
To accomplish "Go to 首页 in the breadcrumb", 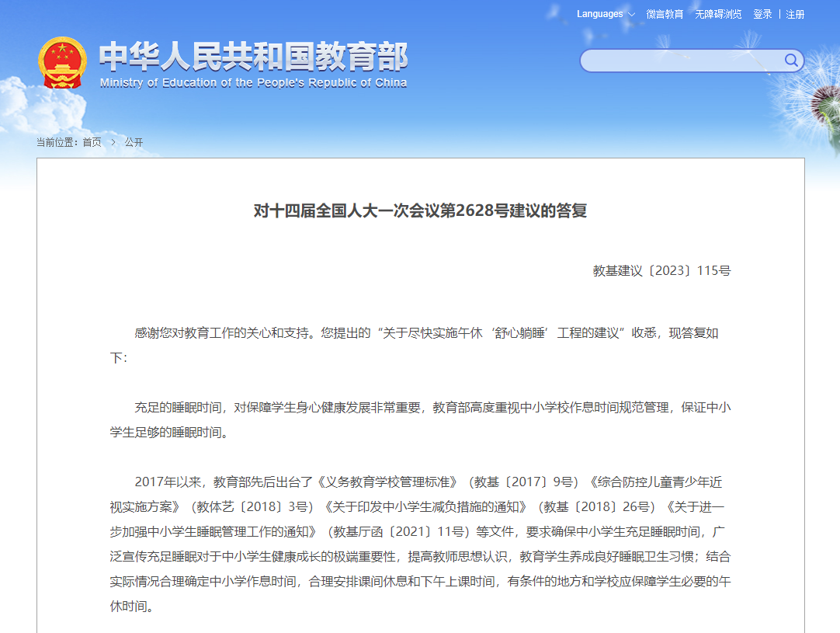I will [92, 142].
